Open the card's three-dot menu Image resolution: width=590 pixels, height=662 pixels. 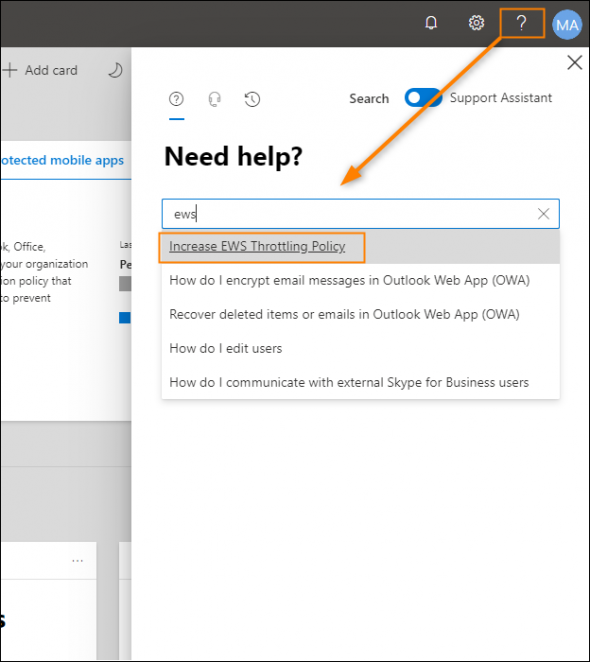click(77, 561)
